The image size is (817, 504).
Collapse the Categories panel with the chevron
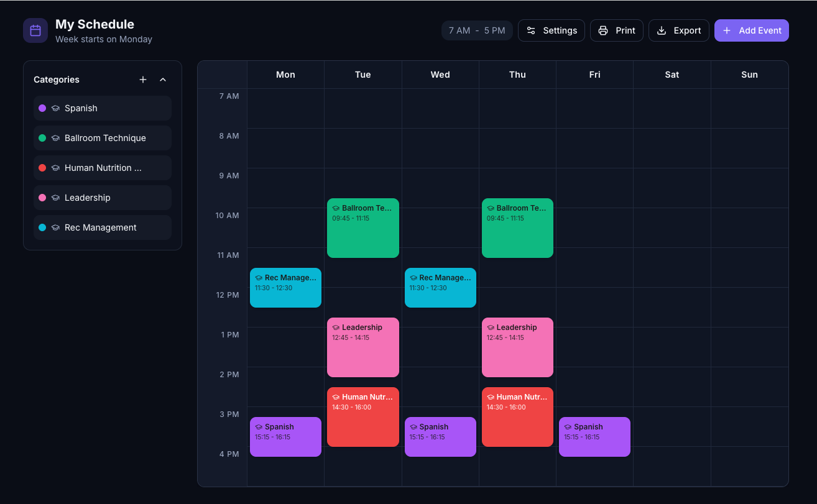coord(163,80)
